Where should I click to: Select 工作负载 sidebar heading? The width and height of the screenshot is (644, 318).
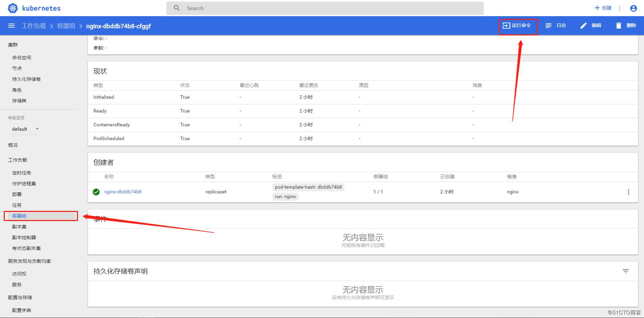18,160
